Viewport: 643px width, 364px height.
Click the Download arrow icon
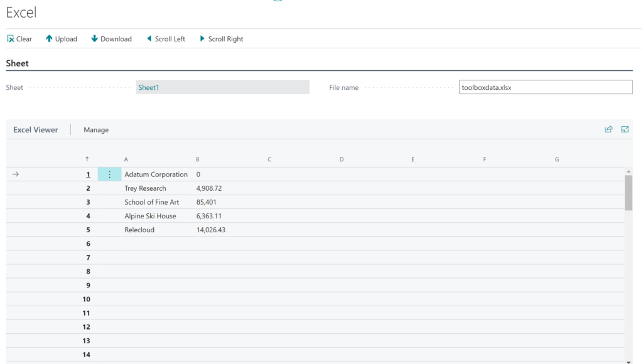pyautogui.click(x=94, y=38)
